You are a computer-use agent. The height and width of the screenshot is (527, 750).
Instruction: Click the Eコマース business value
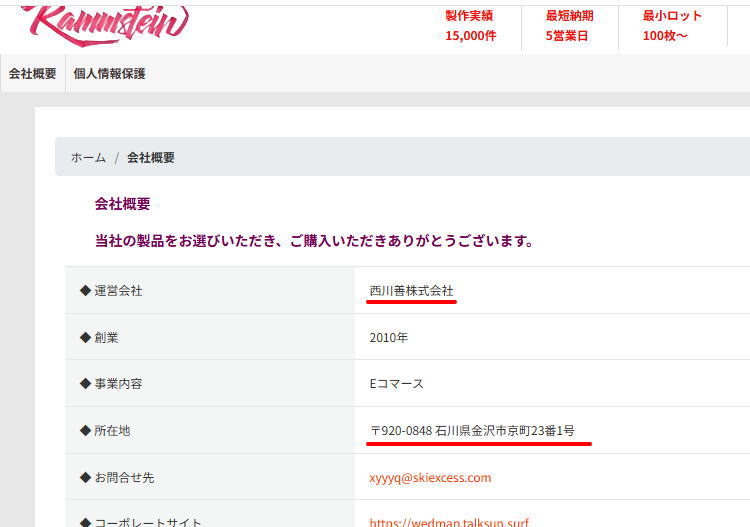coord(396,384)
